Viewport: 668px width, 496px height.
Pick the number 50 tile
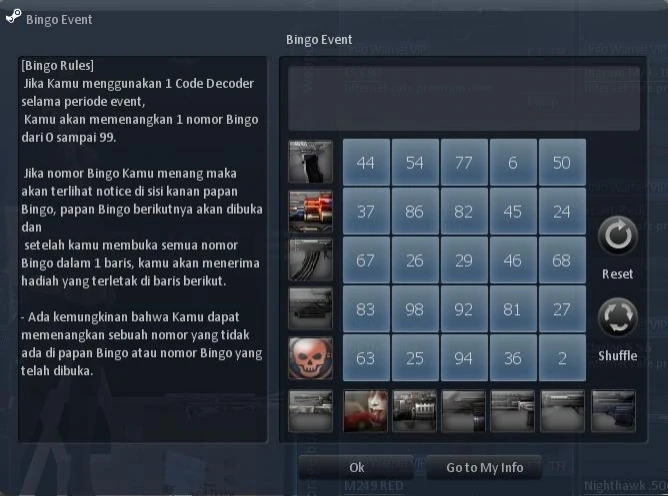tap(562, 162)
